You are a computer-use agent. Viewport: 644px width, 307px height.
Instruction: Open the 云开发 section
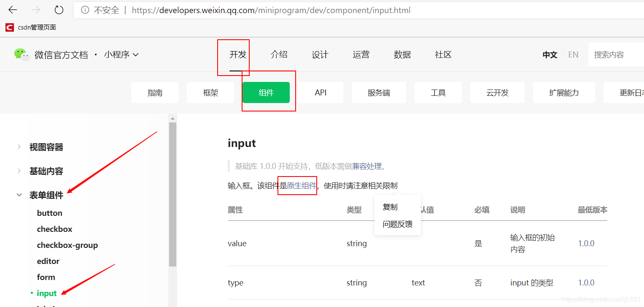[x=497, y=92]
